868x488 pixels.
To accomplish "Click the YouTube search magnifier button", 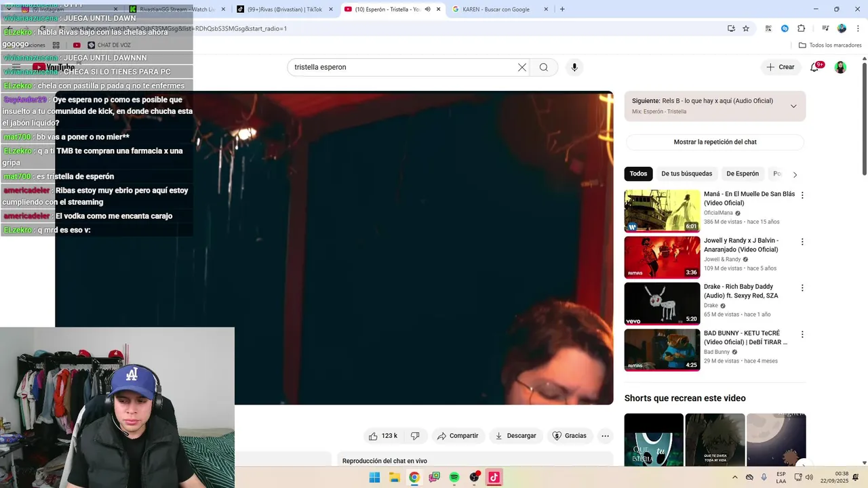I will pyautogui.click(x=544, y=67).
